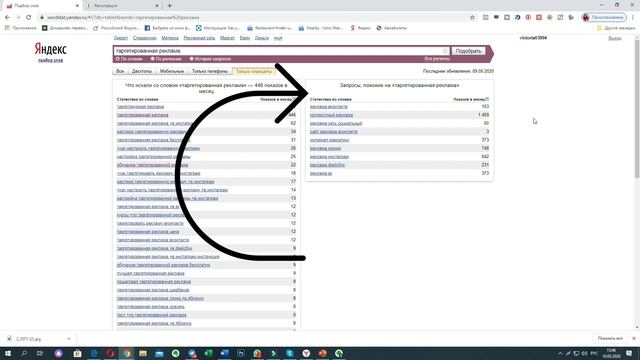Open Microsoft Store from taskbar
Image resolution: width=640 pixels, height=360 pixels.
77,353
